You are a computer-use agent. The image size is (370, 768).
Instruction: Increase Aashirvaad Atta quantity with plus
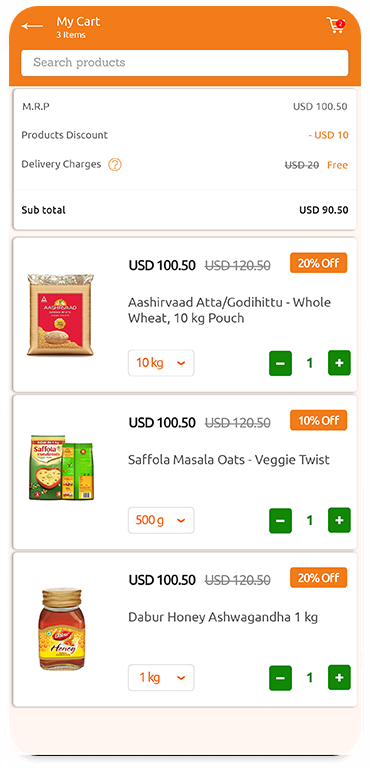click(339, 363)
